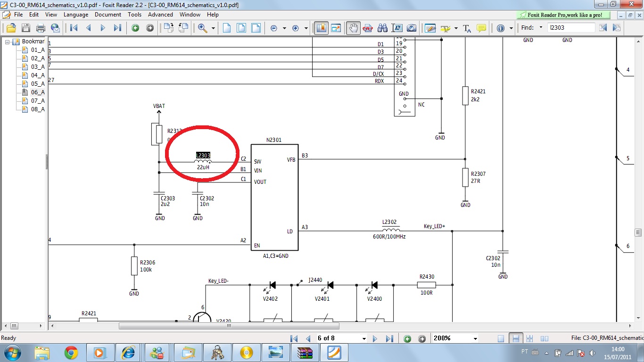Select the Hand tool

point(353,28)
